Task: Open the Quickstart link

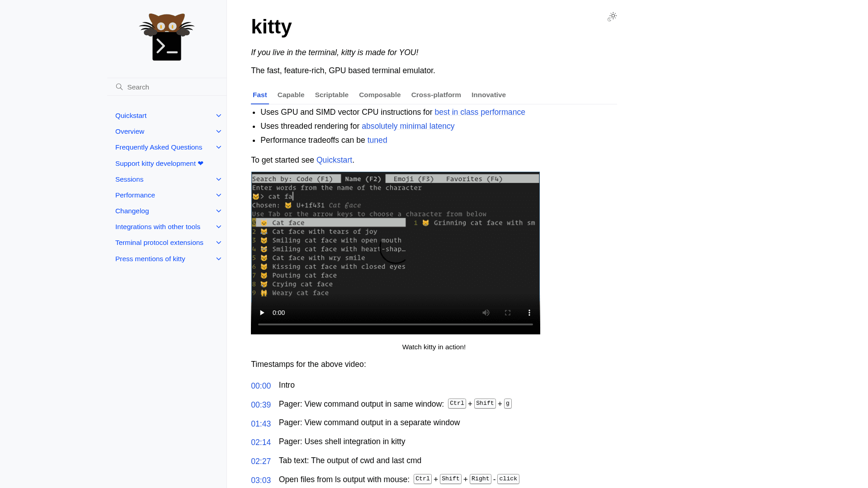Action: click(x=334, y=160)
